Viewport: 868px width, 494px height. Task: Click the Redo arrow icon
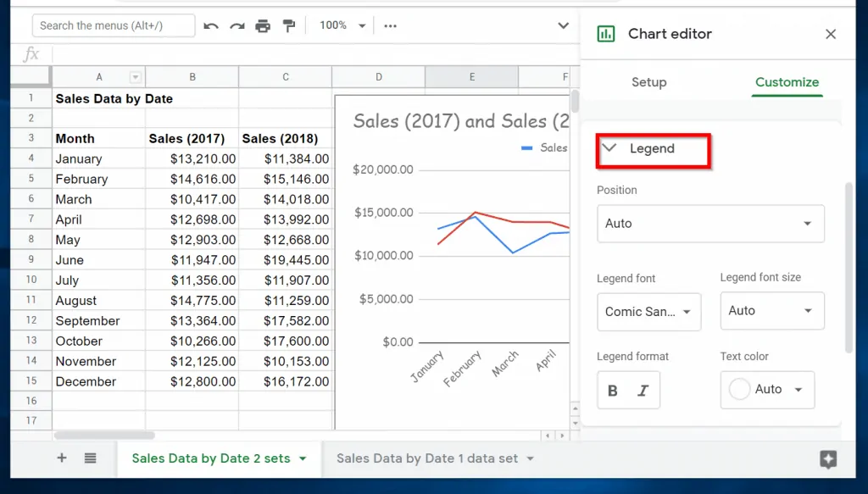[237, 26]
